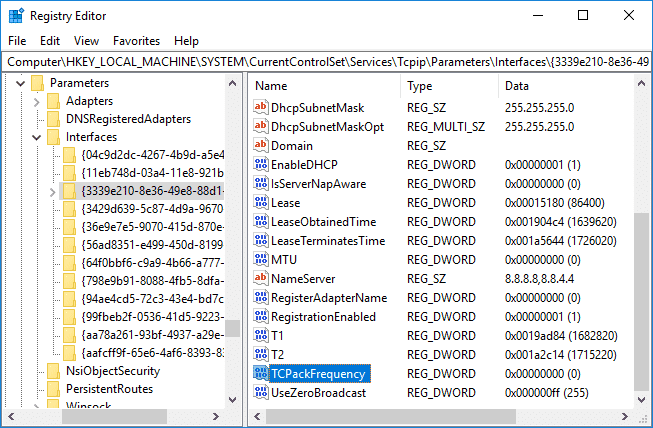Viewport: 653px width, 428px height.
Task: Open the Favorites menu
Action: coord(136,41)
